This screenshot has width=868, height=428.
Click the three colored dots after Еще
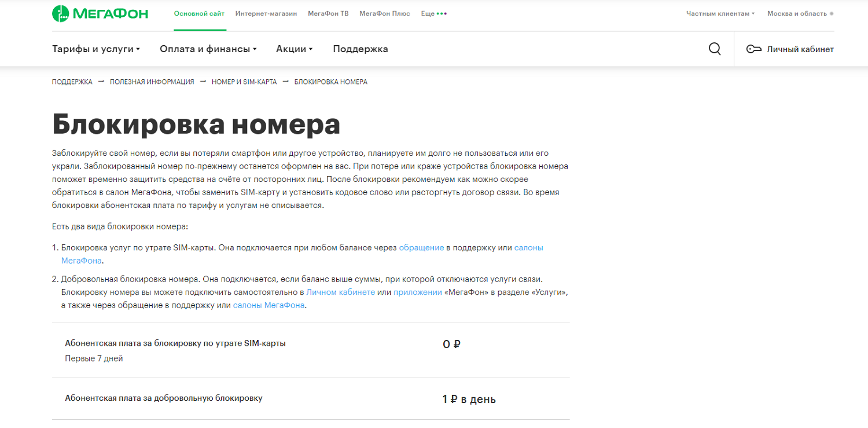442,13
